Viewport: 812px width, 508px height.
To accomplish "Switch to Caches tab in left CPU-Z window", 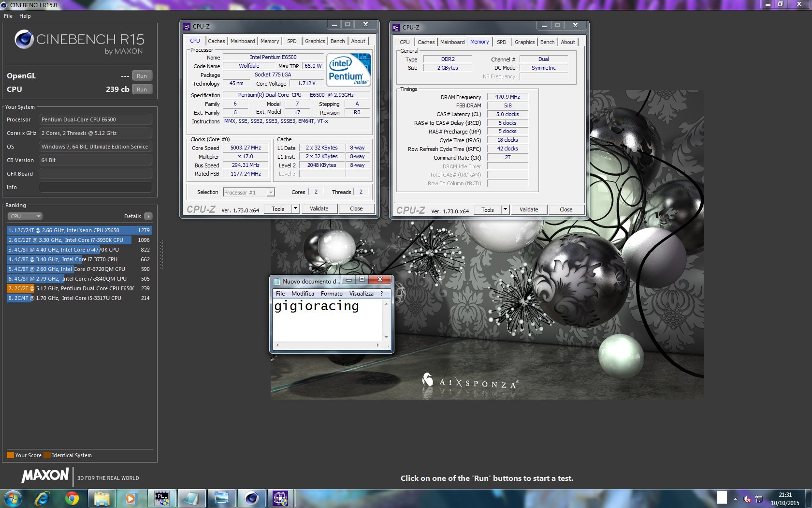I will tap(217, 41).
